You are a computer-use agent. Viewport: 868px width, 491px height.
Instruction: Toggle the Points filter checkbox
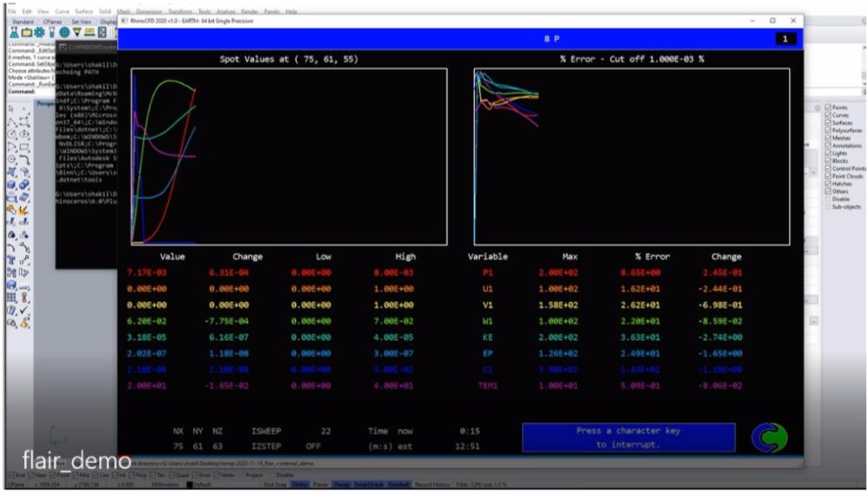point(828,107)
